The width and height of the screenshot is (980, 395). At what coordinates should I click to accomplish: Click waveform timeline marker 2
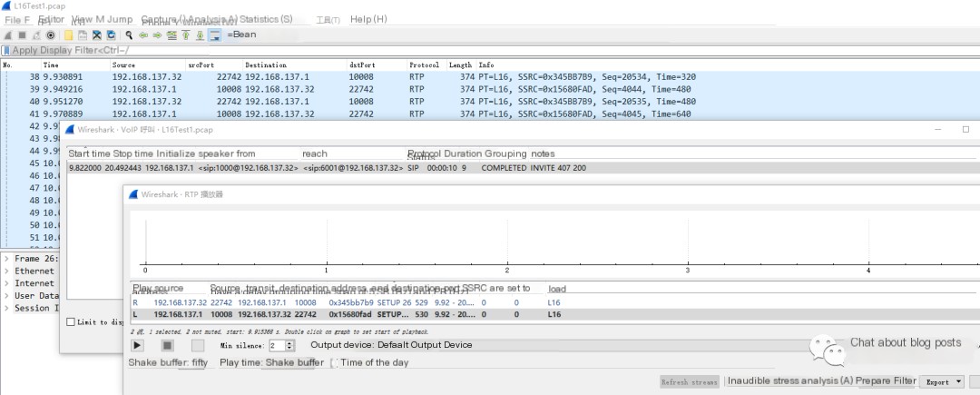pyautogui.click(x=507, y=270)
